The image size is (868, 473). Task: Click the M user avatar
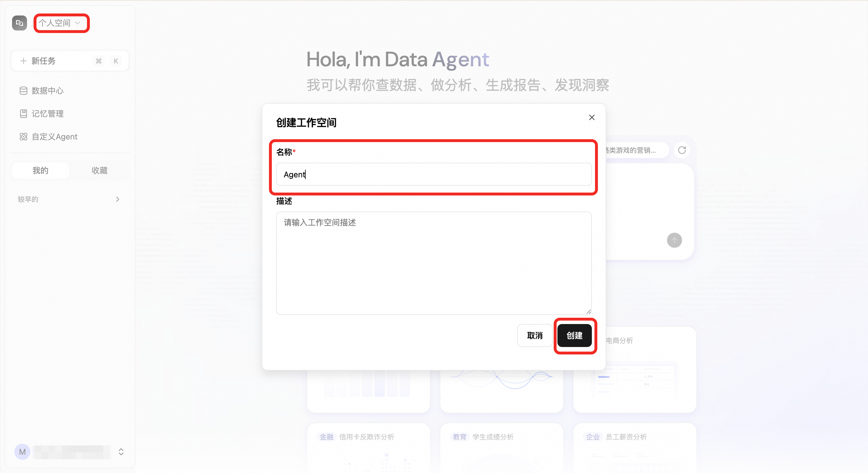click(x=22, y=452)
